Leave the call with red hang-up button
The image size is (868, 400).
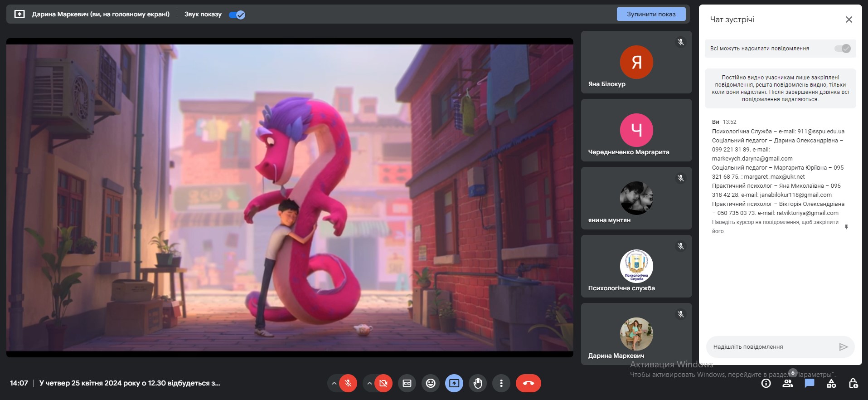[x=529, y=383]
